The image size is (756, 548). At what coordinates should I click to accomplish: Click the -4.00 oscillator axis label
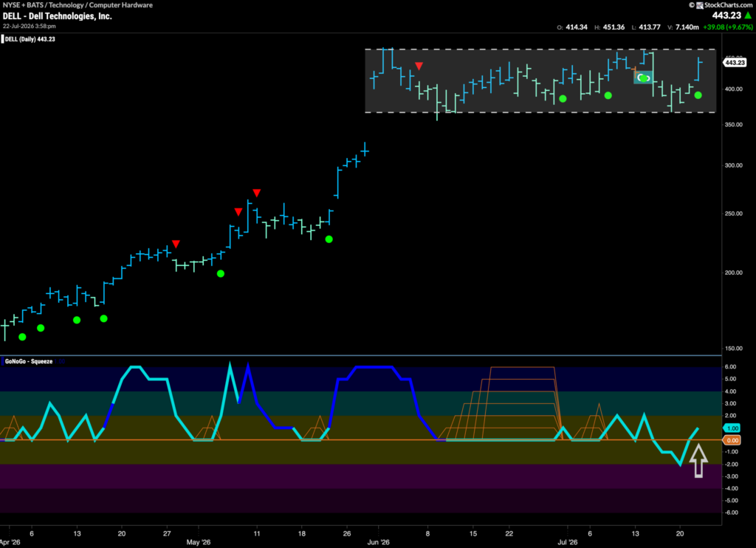pyautogui.click(x=731, y=488)
